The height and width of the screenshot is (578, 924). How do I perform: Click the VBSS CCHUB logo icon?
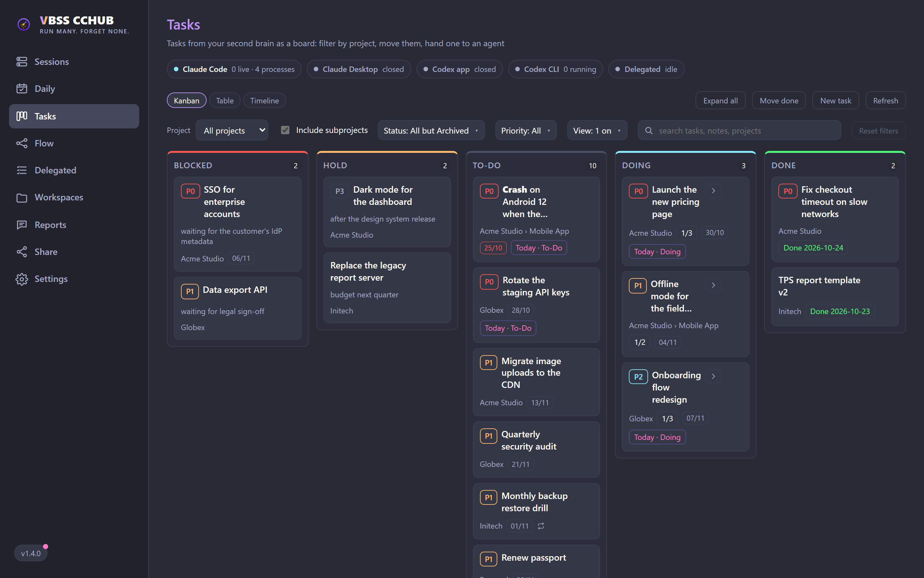[24, 24]
